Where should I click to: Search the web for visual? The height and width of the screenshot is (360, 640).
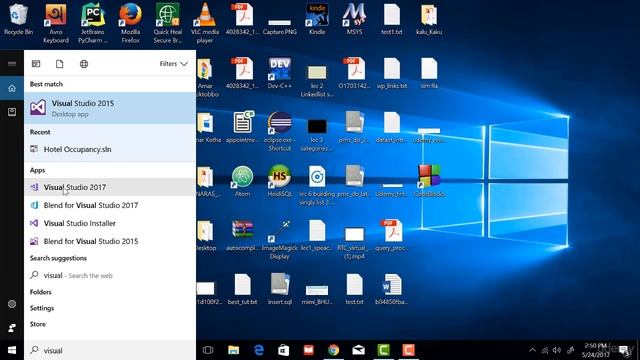tap(110, 276)
